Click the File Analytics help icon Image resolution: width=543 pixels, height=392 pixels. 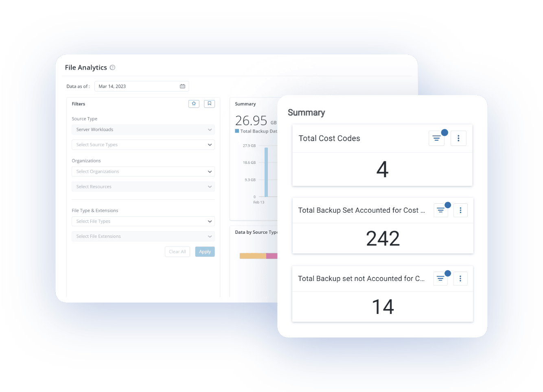(x=112, y=68)
